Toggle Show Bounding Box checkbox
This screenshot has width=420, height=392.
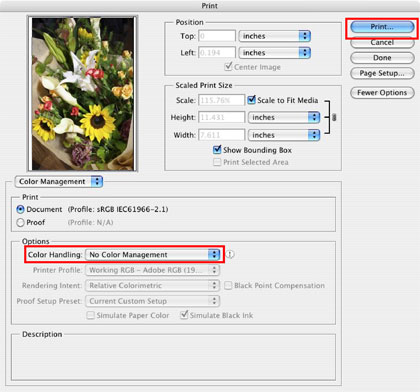(x=217, y=149)
